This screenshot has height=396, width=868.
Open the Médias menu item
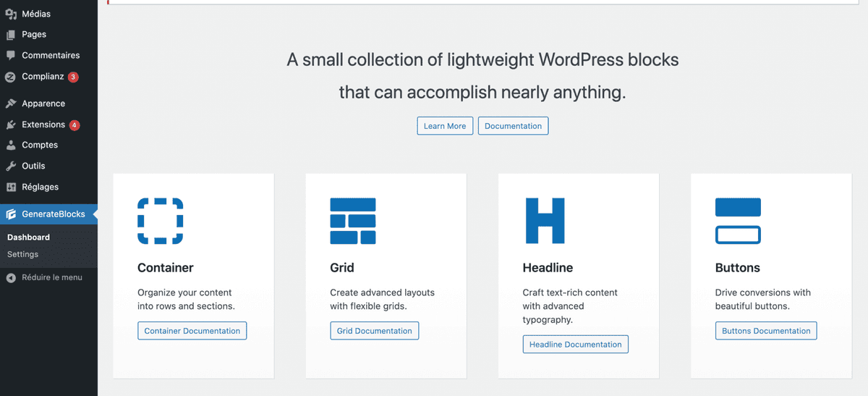[36, 14]
